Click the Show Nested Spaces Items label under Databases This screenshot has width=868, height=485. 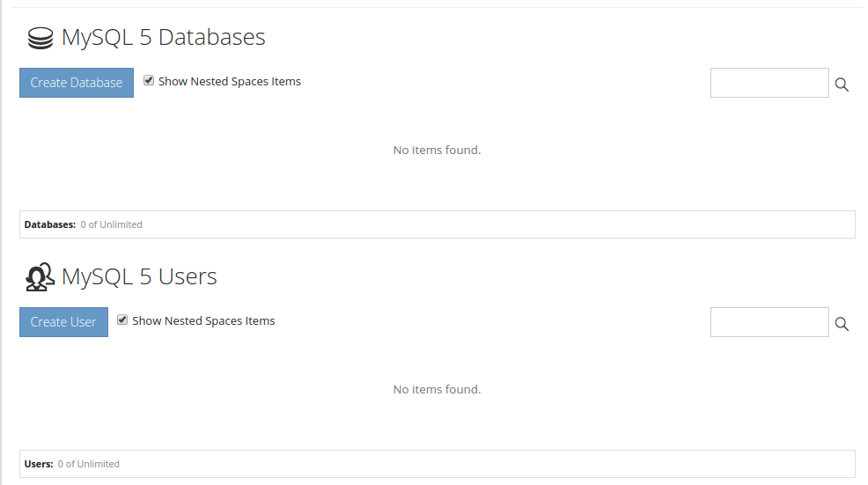(229, 81)
